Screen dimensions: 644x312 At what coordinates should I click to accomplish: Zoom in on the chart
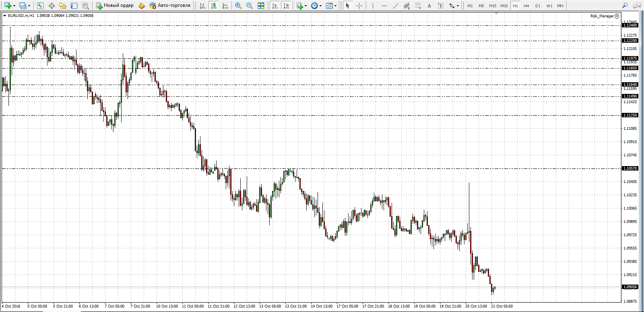coord(238,6)
